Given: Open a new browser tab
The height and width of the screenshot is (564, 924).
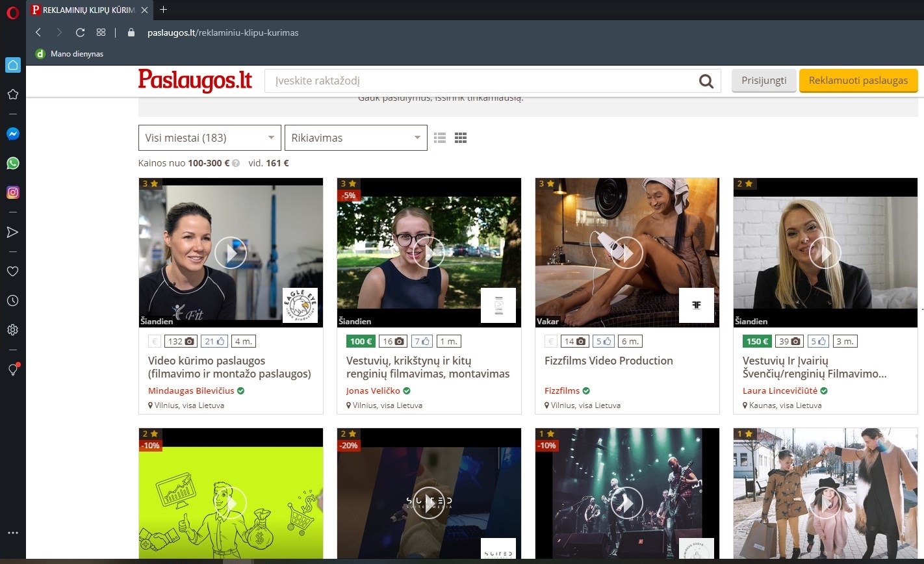Looking at the screenshot, I should click(x=163, y=10).
